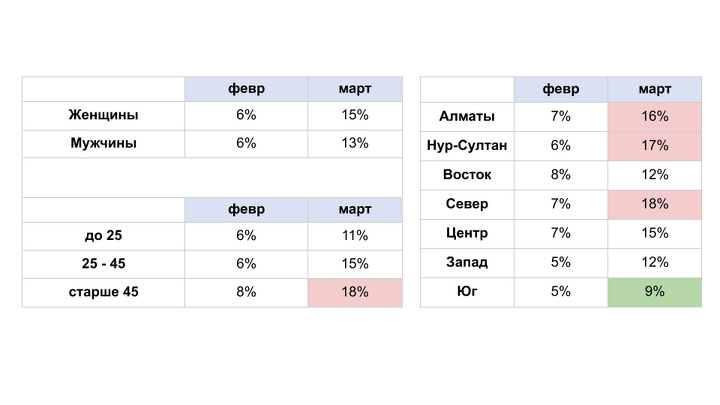
Task: Select the Женщины row label
Action: pyautogui.click(x=103, y=115)
